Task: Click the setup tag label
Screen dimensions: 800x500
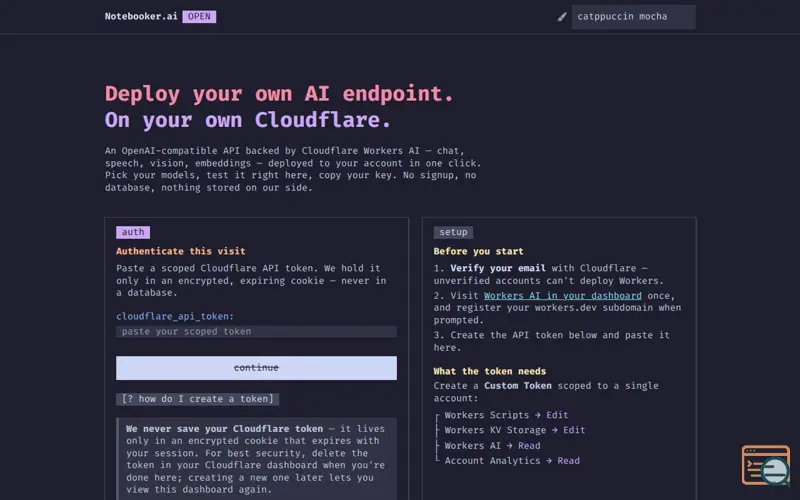Action: pos(453,232)
